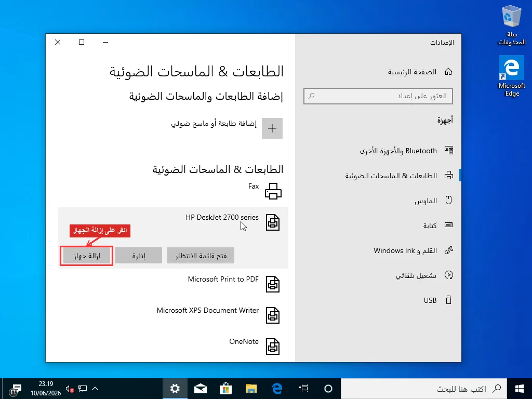Image resolution: width=532 pixels, height=399 pixels.
Task: Click taskbar search box اكتب هنا للبحث
Action: [x=424, y=389]
